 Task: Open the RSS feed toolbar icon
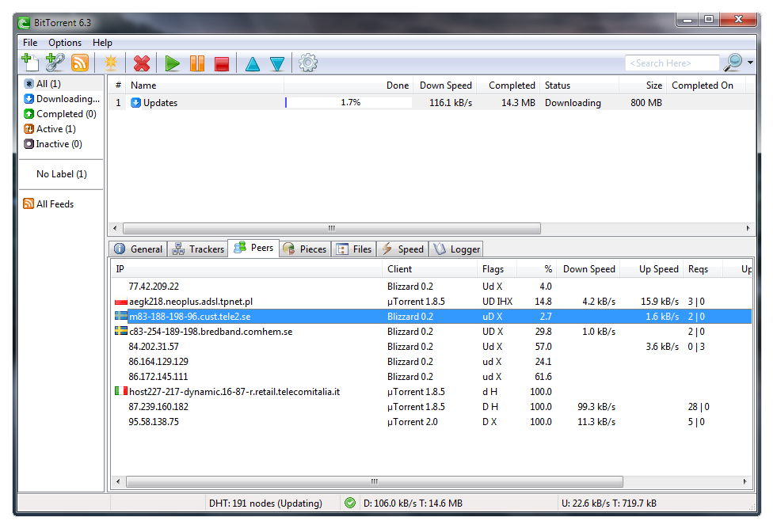tap(80, 63)
